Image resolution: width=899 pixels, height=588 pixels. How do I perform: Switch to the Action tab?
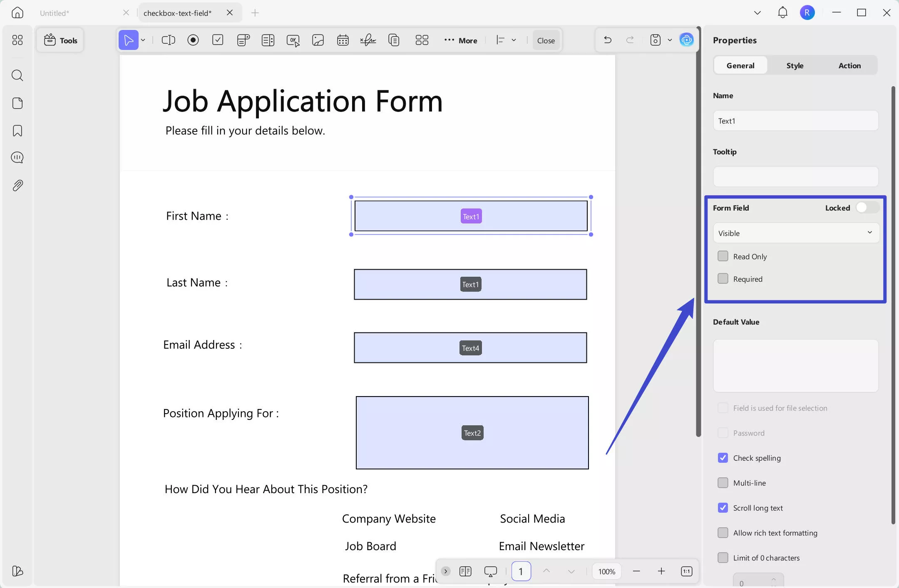coord(849,65)
